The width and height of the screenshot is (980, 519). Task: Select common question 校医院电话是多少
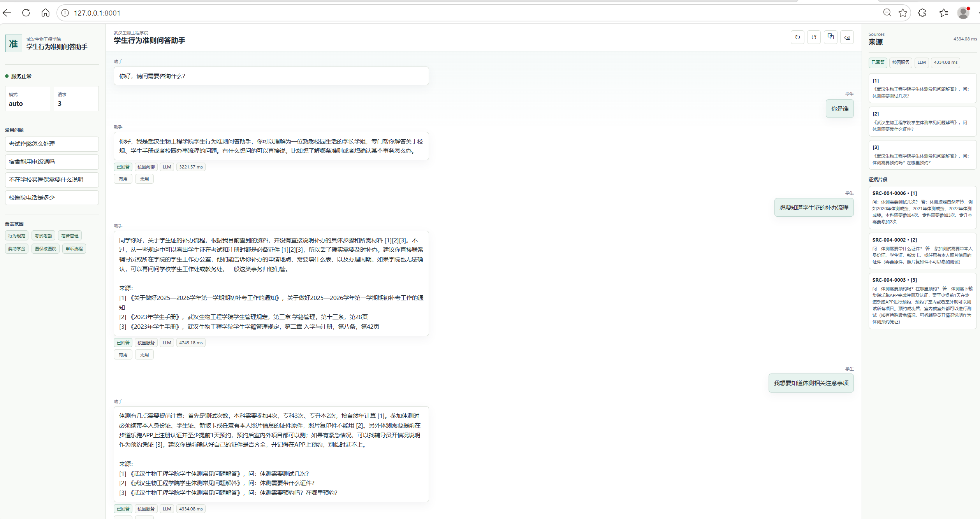pyautogui.click(x=52, y=198)
